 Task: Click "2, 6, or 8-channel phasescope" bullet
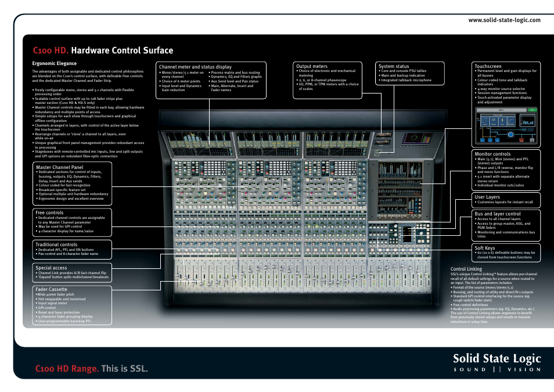click(x=321, y=80)
